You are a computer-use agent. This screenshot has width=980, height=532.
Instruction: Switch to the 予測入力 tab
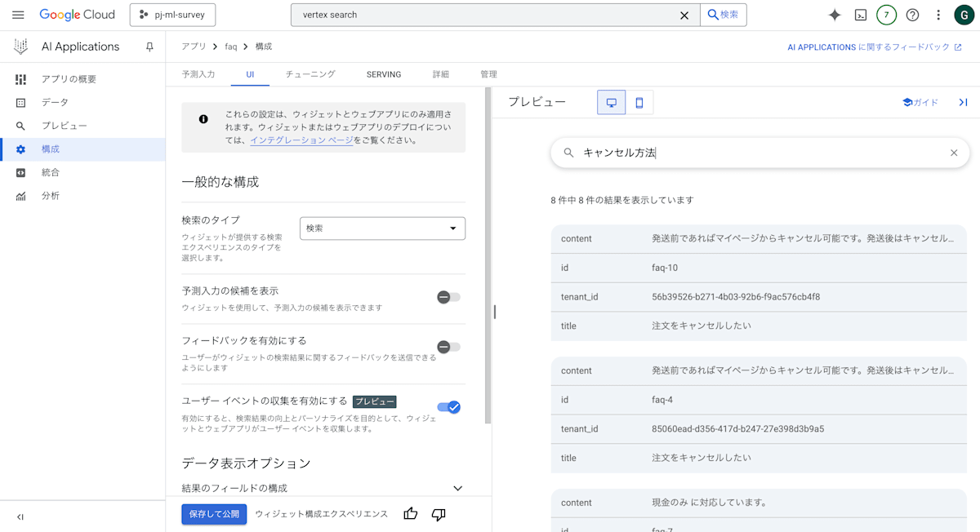[198, 74]
